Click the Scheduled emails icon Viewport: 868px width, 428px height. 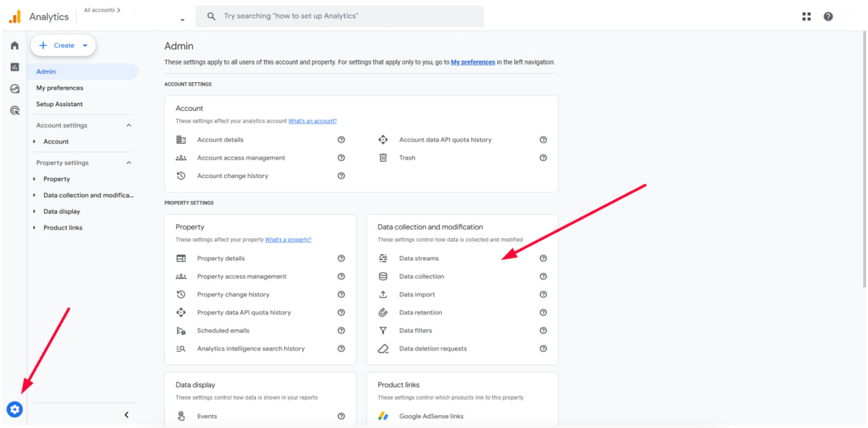181,331
